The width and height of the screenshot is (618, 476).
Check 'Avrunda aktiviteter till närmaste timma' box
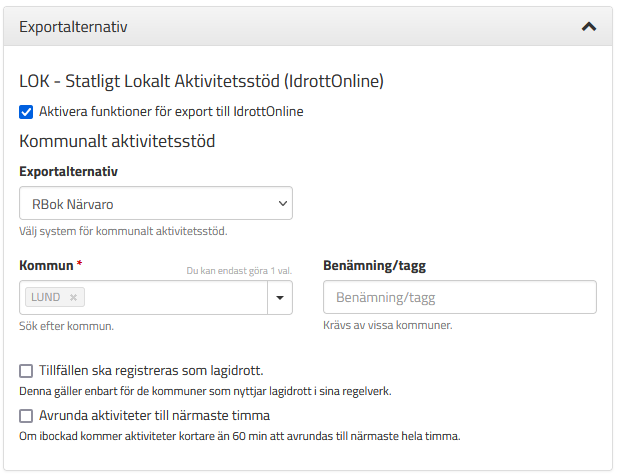coord(26,416)
